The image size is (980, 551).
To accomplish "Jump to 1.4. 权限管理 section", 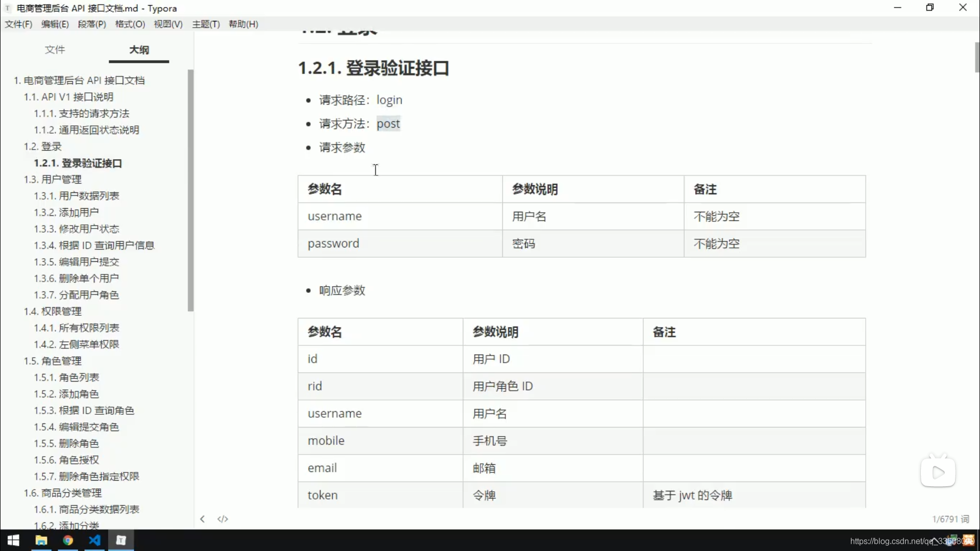I will 53,311.
